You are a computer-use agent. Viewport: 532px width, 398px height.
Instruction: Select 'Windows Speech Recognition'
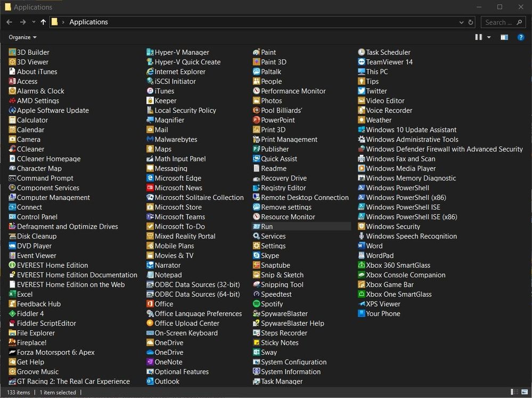(407, 237)
